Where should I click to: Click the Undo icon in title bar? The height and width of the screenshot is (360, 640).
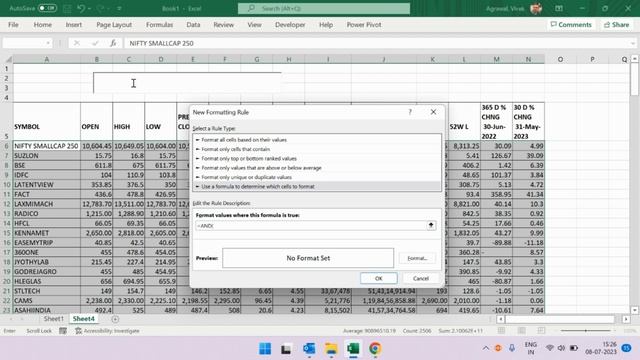(x=80, y=8)
